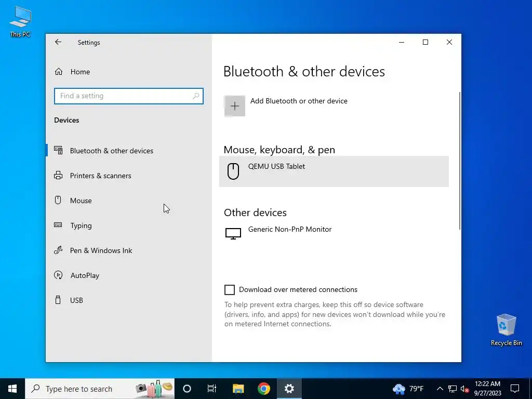Open AutoPlay settings page
The height and width of the screenshot is (399, 532).
pos(129,275)
